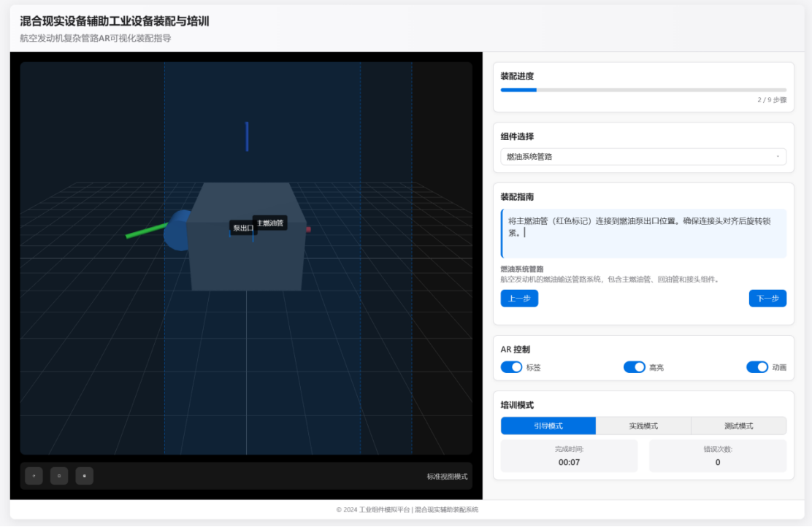Click the 泵出口 label in 3D scene
Screen dimensions: 812x527
243,228
